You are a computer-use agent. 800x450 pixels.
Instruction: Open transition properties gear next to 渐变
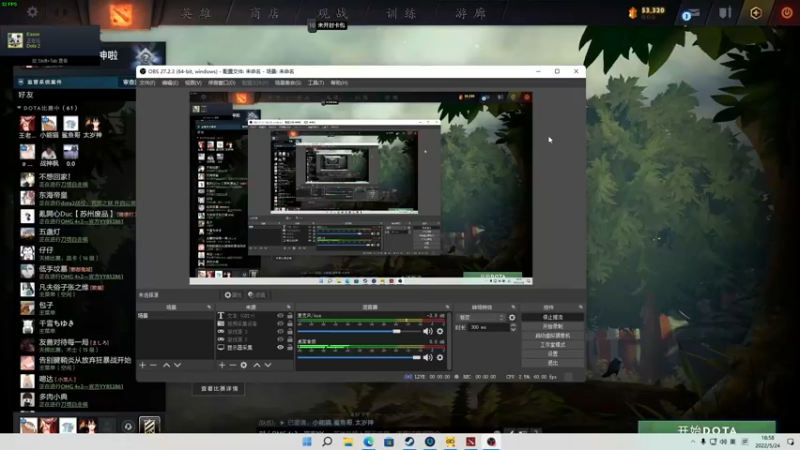(512, 317)
